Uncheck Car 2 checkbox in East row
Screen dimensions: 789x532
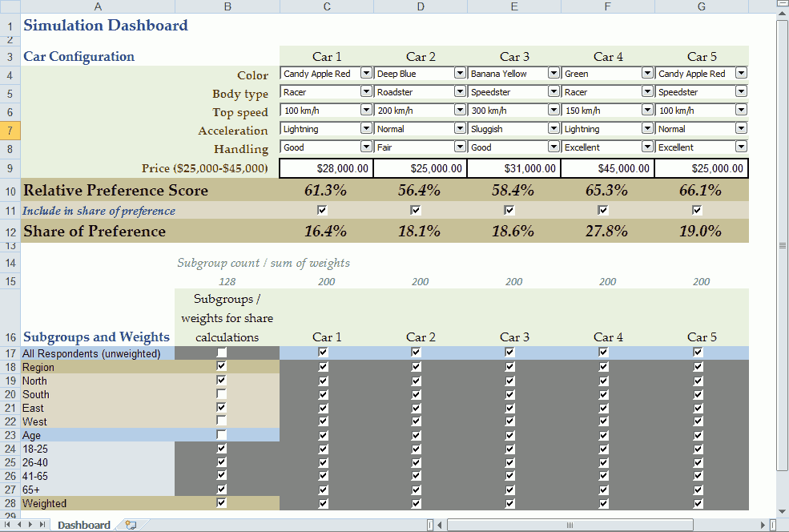tap(417, 408)
